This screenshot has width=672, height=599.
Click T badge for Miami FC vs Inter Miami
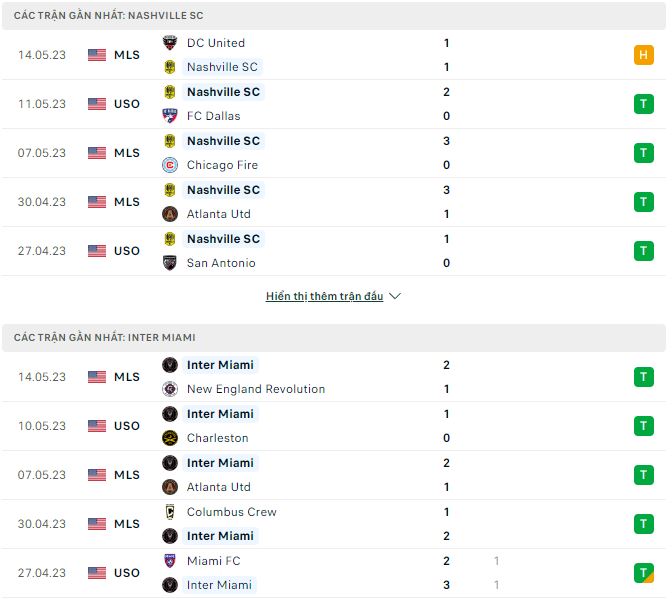(643, 573)
